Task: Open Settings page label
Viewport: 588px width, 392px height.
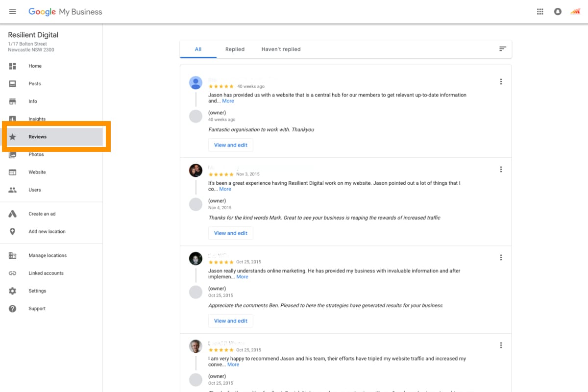Action: point(37,291)
